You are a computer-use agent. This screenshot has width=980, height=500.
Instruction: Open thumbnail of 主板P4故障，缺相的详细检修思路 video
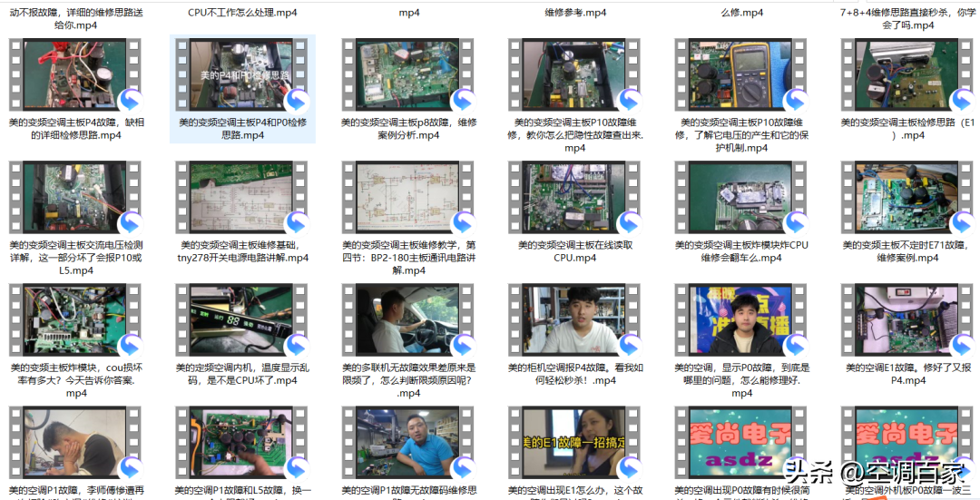pos(75,75)
